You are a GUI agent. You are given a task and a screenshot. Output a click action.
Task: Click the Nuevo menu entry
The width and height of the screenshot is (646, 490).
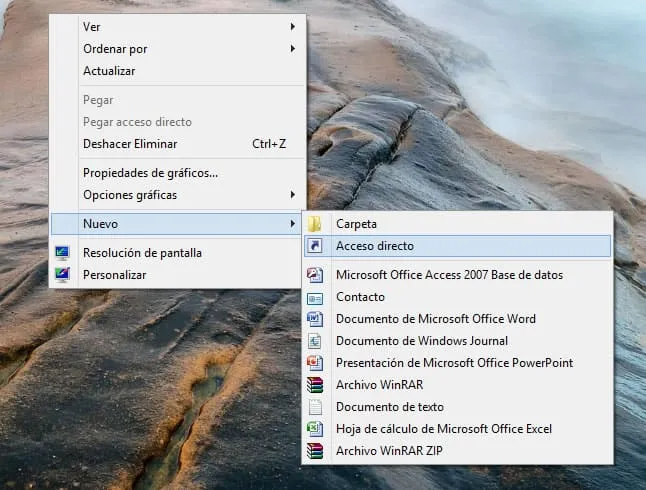point(100,224)
